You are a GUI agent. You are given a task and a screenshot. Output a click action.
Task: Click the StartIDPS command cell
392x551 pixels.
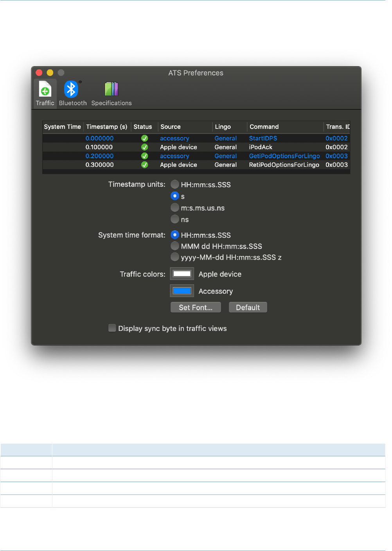coord(263,138)
